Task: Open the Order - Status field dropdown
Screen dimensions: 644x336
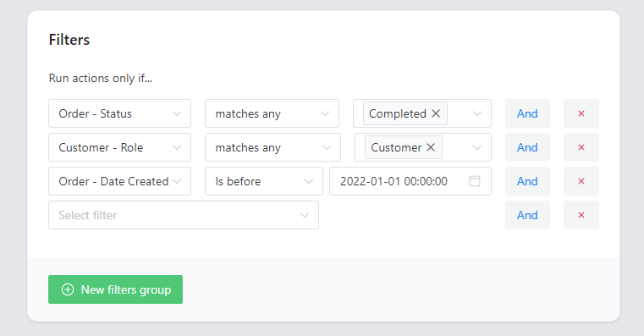Action: (119, 113)
